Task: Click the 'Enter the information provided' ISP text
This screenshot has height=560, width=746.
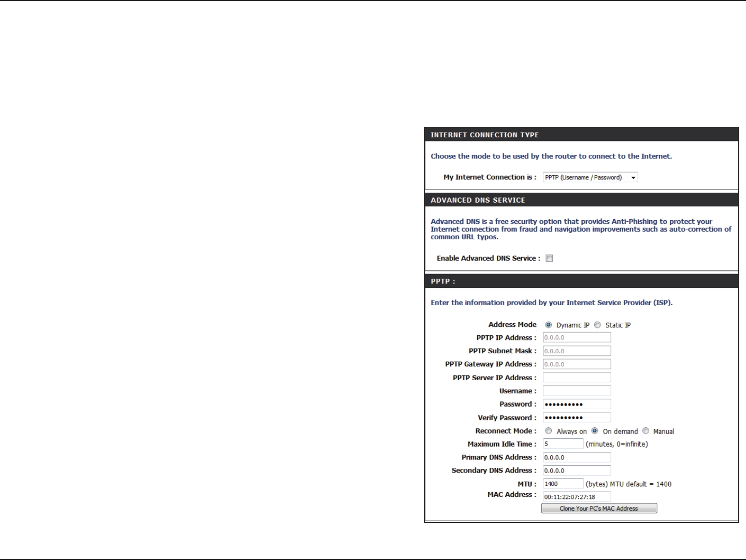Action: point(552,303)
